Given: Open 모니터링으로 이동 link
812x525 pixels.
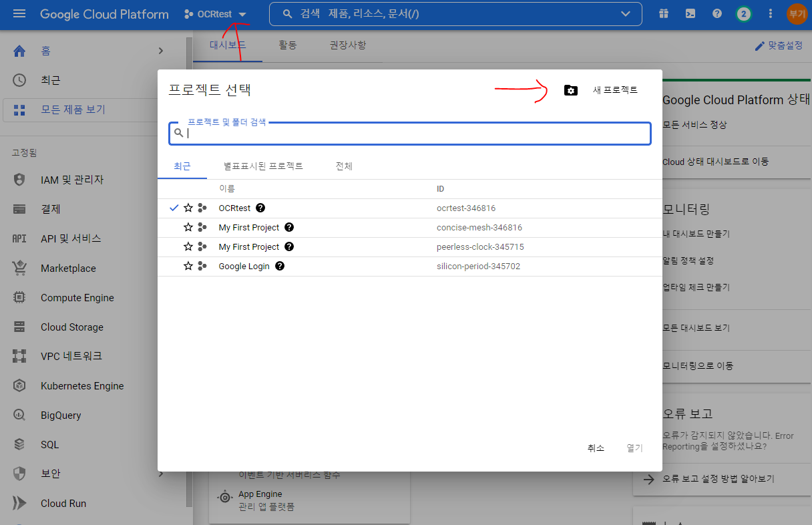Looking at the screenshot, I should [698, 366].
